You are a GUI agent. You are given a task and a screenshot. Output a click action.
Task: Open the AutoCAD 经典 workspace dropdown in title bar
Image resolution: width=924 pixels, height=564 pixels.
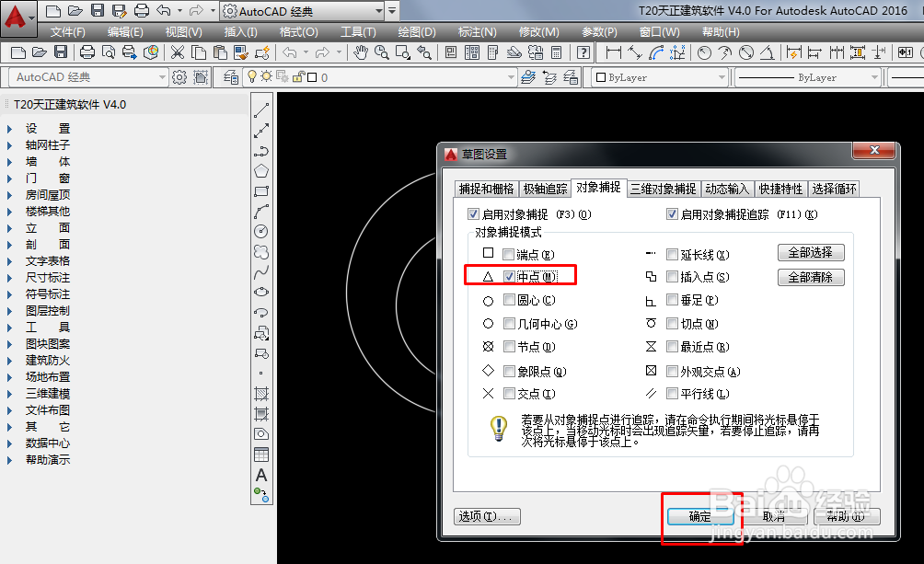tap(379, 11)
